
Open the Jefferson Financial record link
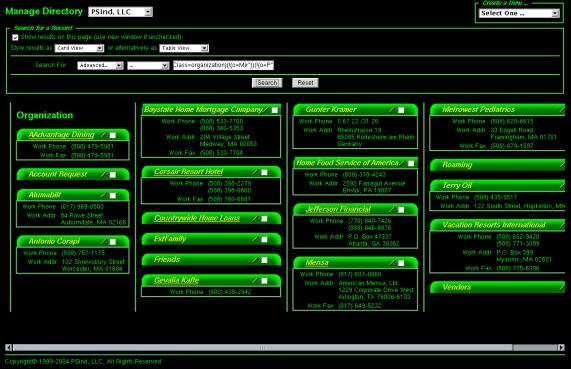[338, 209]
